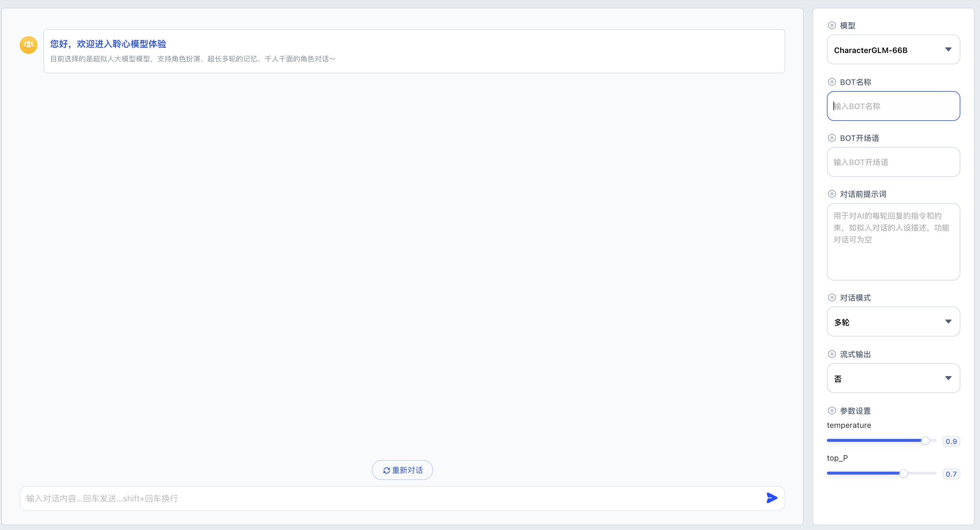Click the 流式输出 section label
Screen dimensions: 980x530
855,354
